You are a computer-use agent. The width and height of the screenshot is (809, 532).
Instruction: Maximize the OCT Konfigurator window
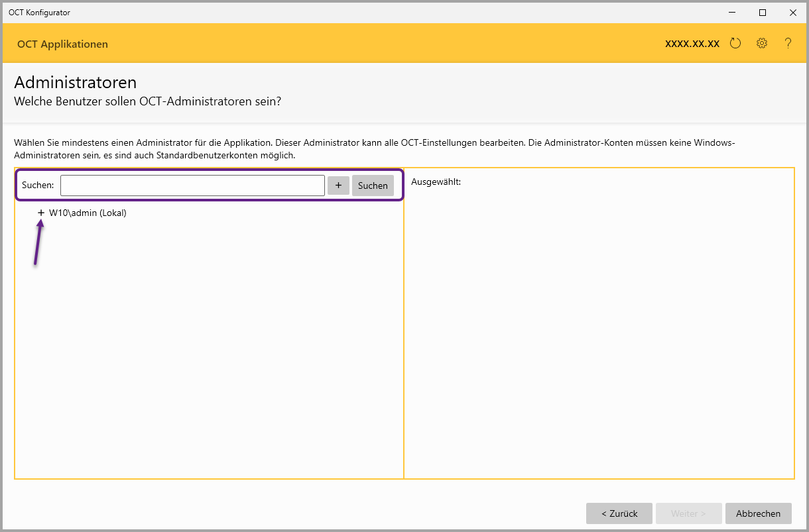click(x=763, y=13)
